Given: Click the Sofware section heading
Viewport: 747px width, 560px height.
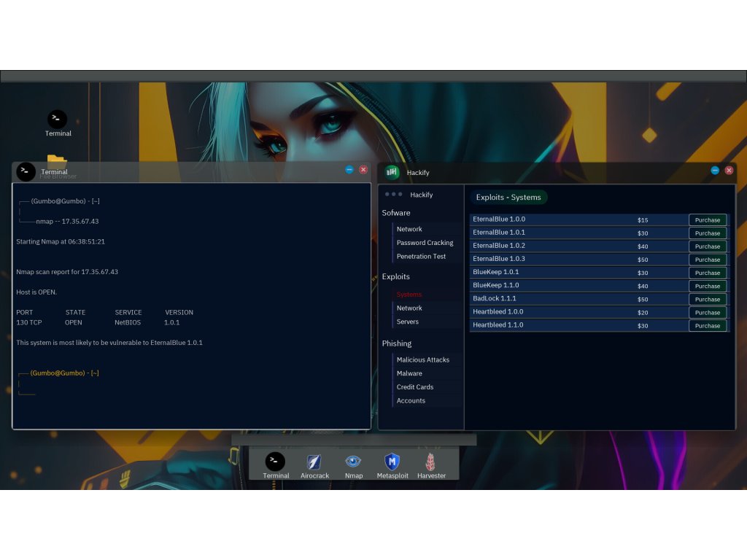Looking at the screenshot, I should point(396,213).
